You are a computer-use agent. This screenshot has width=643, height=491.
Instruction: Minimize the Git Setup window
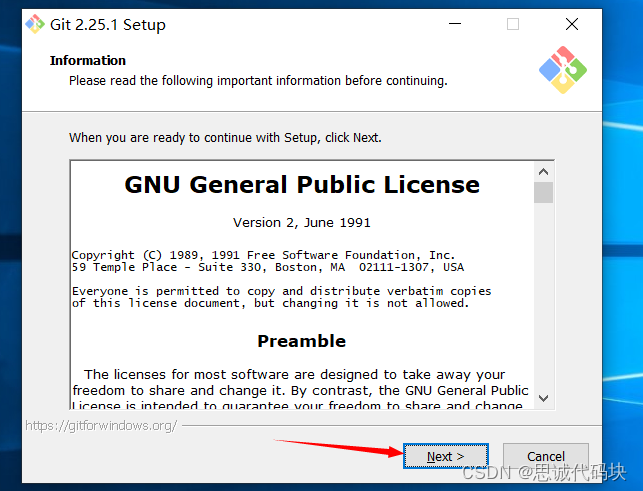(455, 24)
